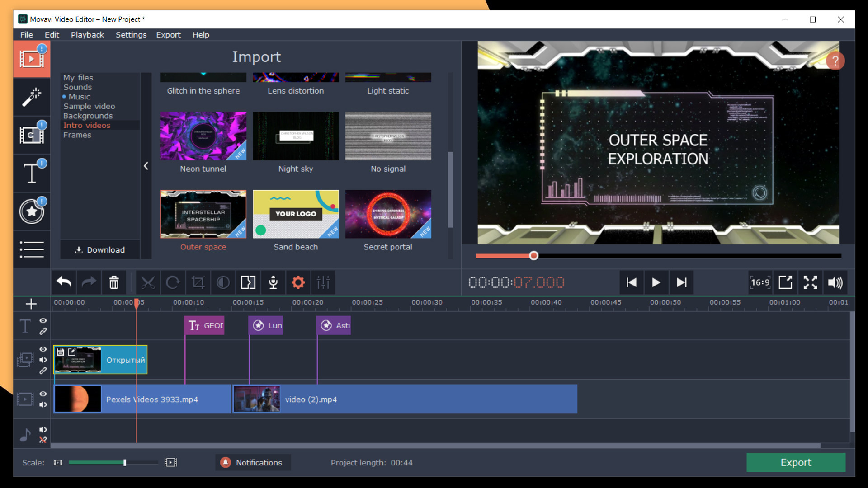Hide the video track using its eye toggle

pyautogui.click(x=43, y=349)
